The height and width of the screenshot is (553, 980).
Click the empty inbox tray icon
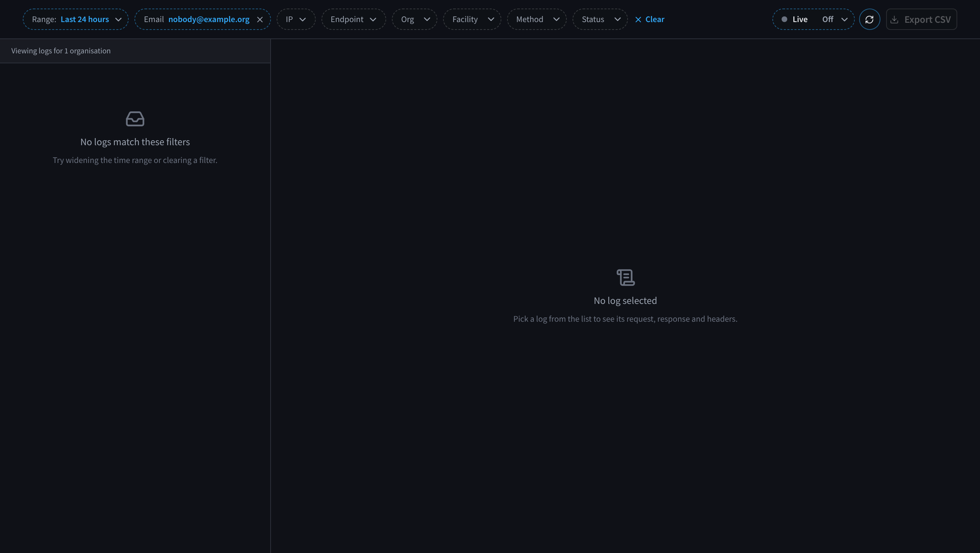(135, 119)
